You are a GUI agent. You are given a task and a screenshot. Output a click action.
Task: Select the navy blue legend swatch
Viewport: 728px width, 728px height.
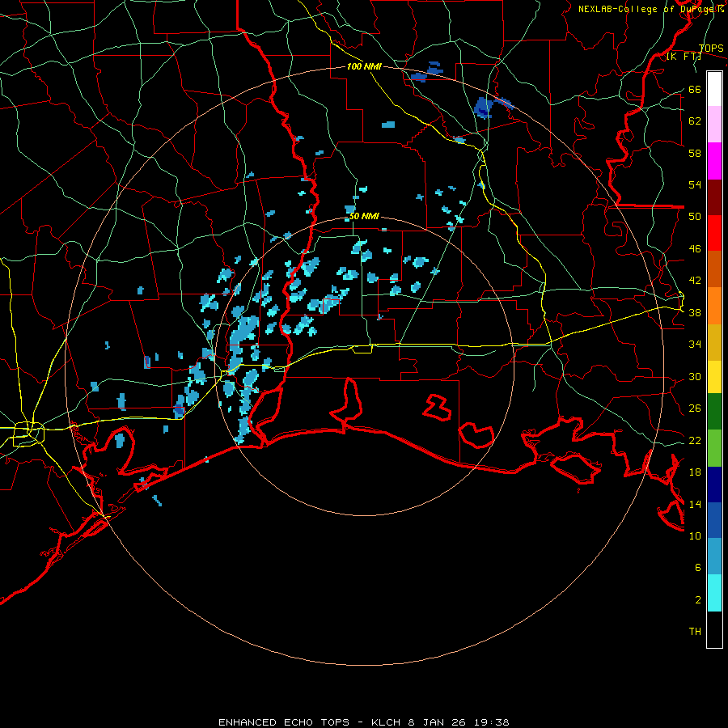pyautogui.click(x=714, y=485)
